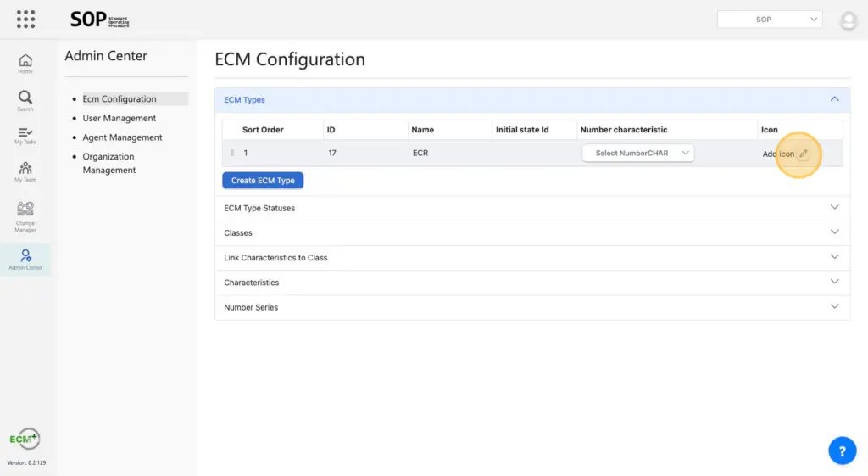Collapse the ECM Types section
This screenshot has width=868, height=476.
click(834, 99)
